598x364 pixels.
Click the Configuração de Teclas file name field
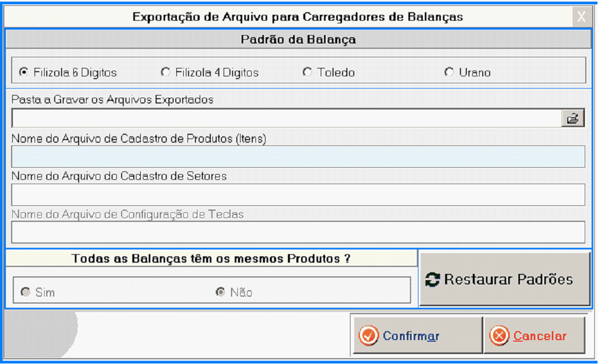point(297,232)
